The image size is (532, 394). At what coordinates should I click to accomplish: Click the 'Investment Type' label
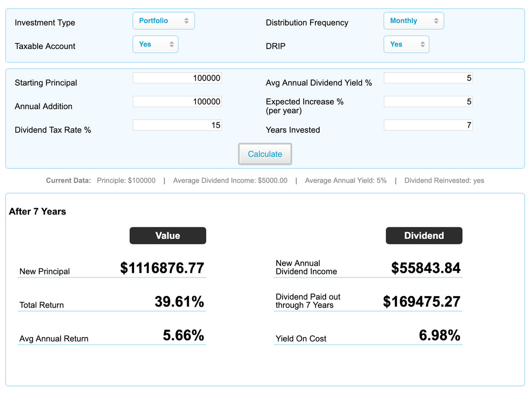point(45,23)
